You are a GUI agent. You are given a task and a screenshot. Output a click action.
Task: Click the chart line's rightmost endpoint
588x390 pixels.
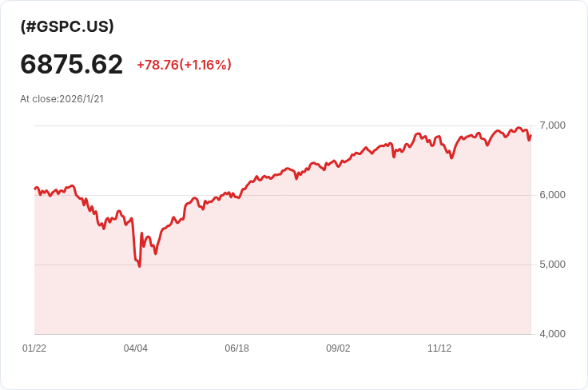[530, 136]
